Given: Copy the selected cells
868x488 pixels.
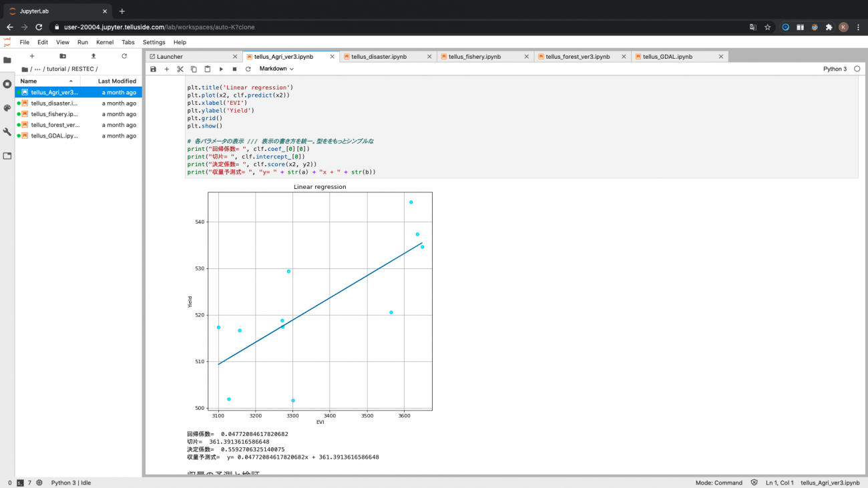Looking at the screenshot, I should coord(194,69).
